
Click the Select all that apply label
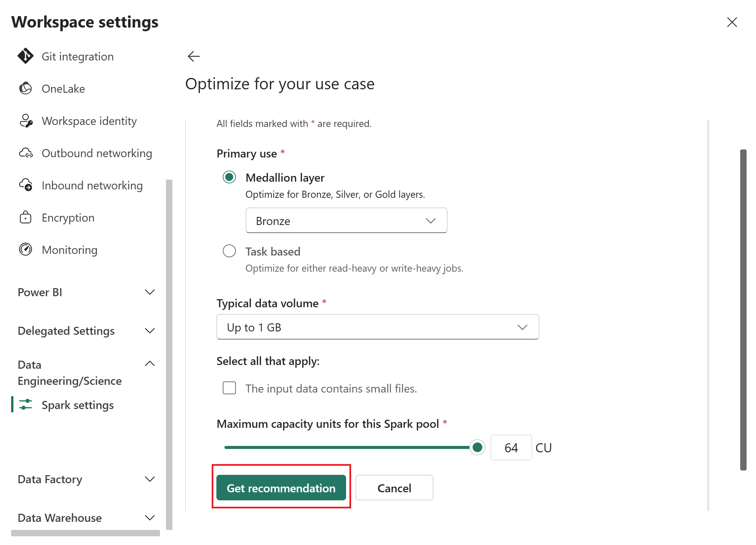tap(268, 361)
